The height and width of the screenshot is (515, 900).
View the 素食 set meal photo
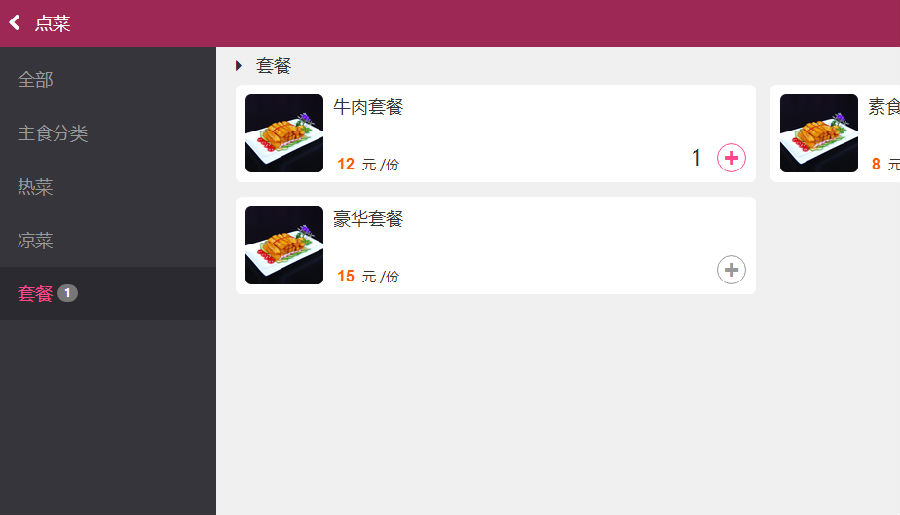tap(819, 133)
